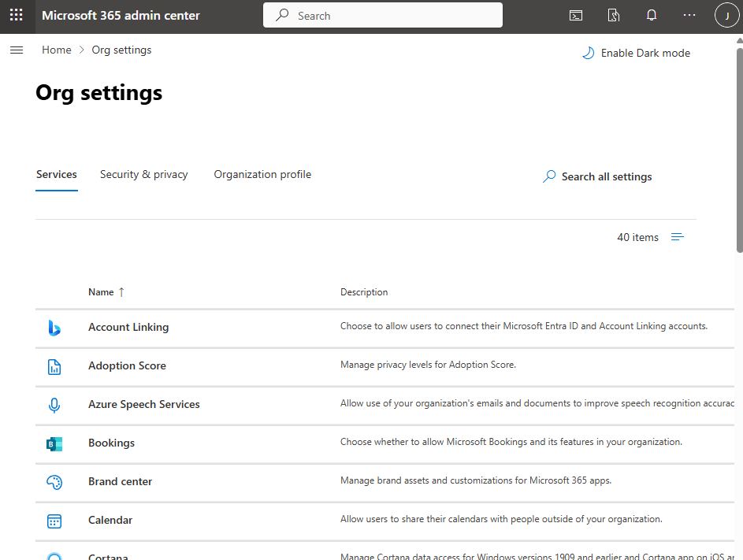Viewport: 743px width, 560px height.
Task: Click the vertical page scrollbar
Action: (x=739, y=150)
